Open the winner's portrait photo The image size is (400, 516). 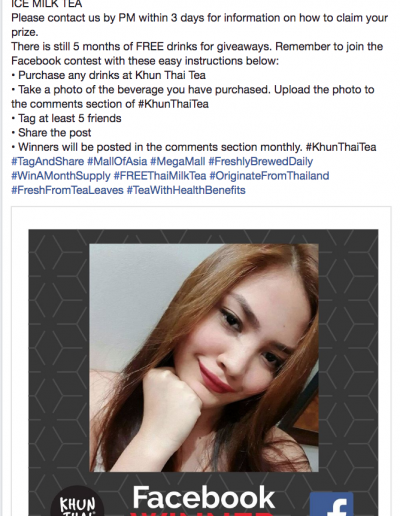pos(204,358)
